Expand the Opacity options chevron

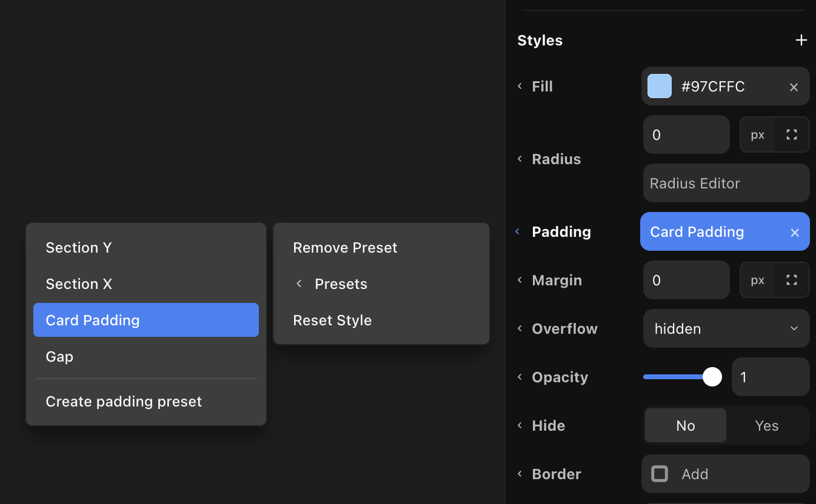point(520,377)
